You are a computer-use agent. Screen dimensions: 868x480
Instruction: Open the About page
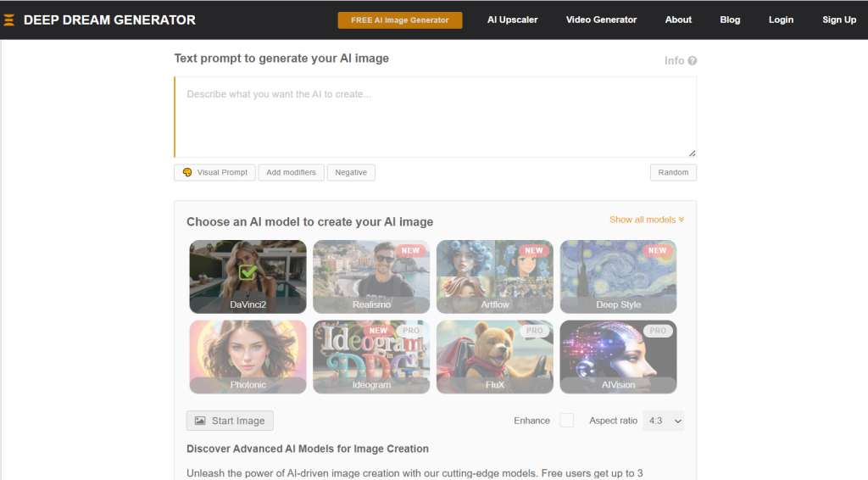click(678, 20)
